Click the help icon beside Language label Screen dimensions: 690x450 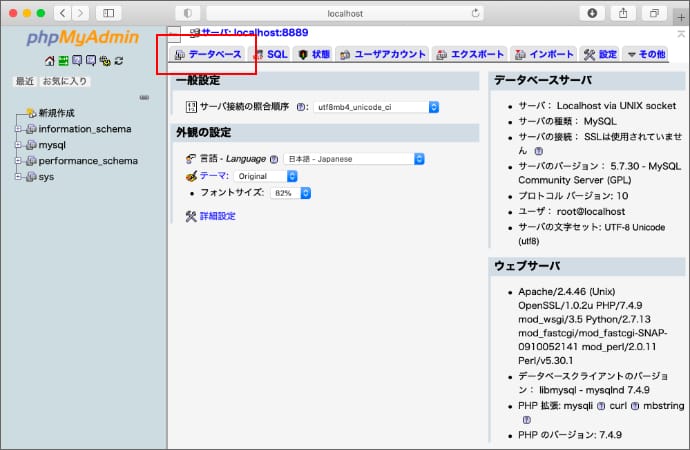coord(274,158)
